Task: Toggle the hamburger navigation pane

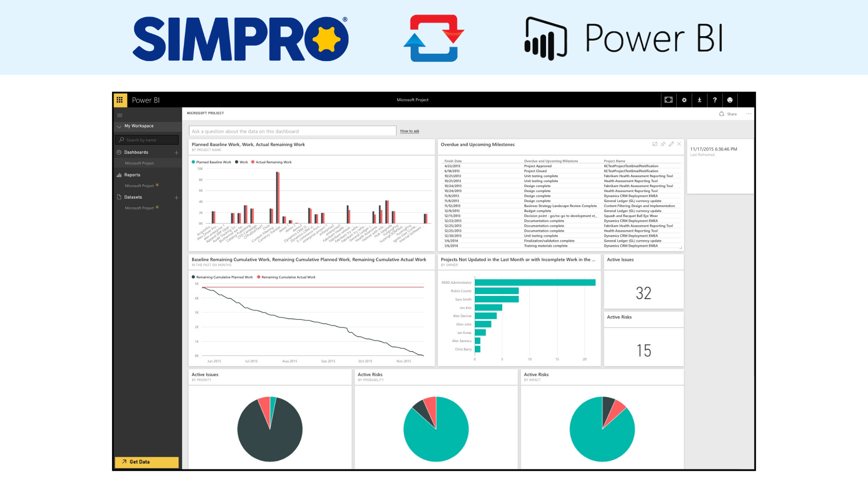Action: [120, 115]
